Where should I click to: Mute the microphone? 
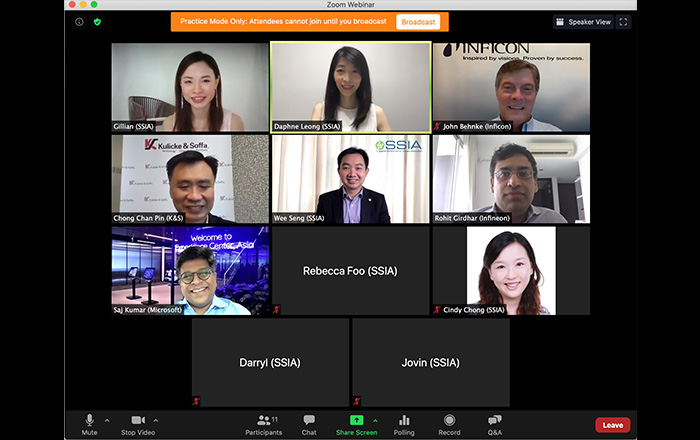[x=89, y=421]
